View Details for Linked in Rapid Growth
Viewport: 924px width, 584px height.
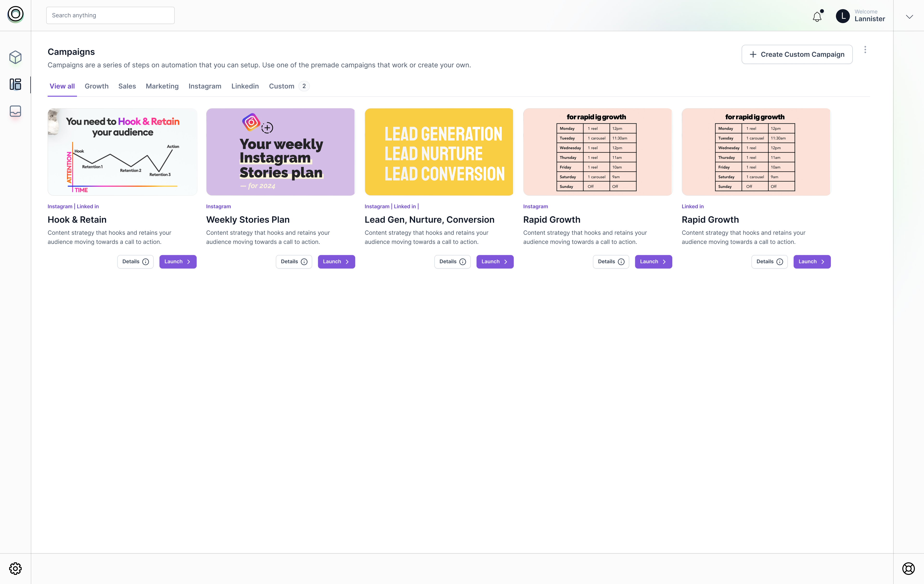click(x=769, y=261)
